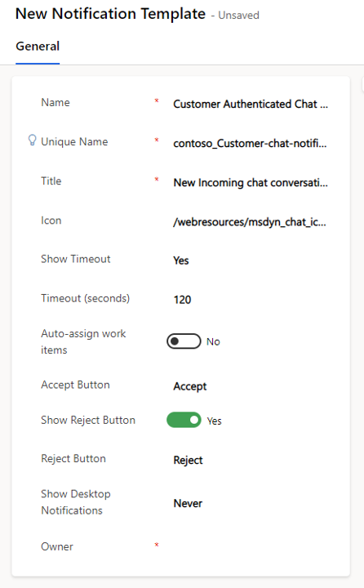This screenshot has width=364, height=588.
Task: Open Show Desktop Notifications Never dropdown
Action: 188,503
